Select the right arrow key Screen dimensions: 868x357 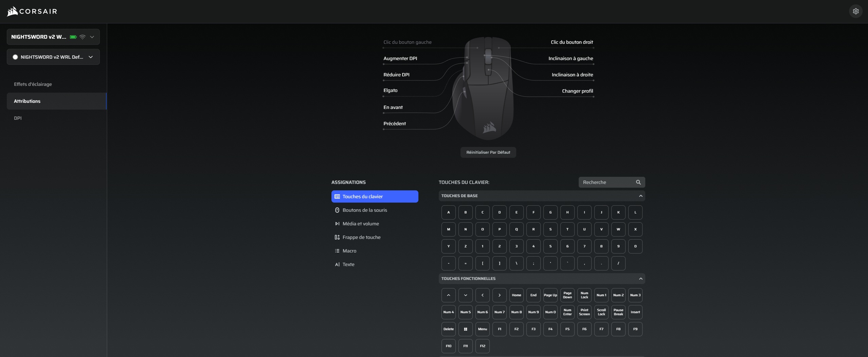tap(500, 295)
